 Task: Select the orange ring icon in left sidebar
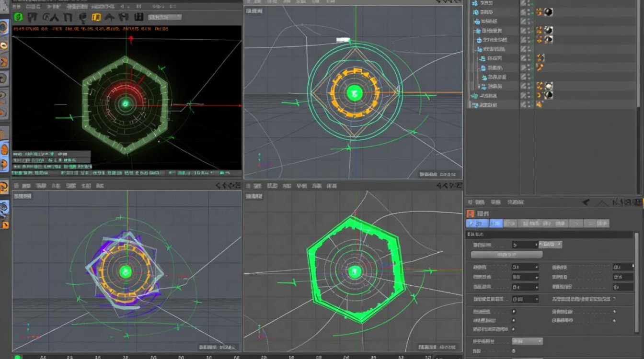point(4,45)
